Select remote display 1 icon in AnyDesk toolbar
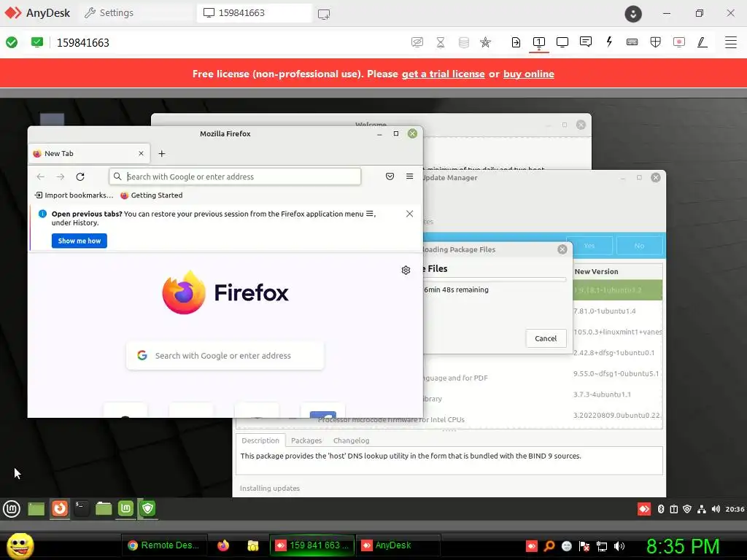The image size is (747, 560). tap(539, 42)
